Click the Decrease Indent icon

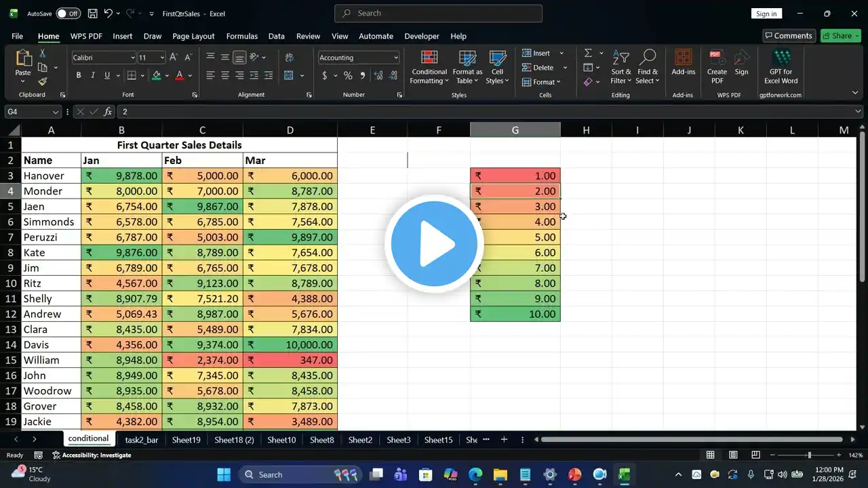pyautogui.click(x=254, y=75)
